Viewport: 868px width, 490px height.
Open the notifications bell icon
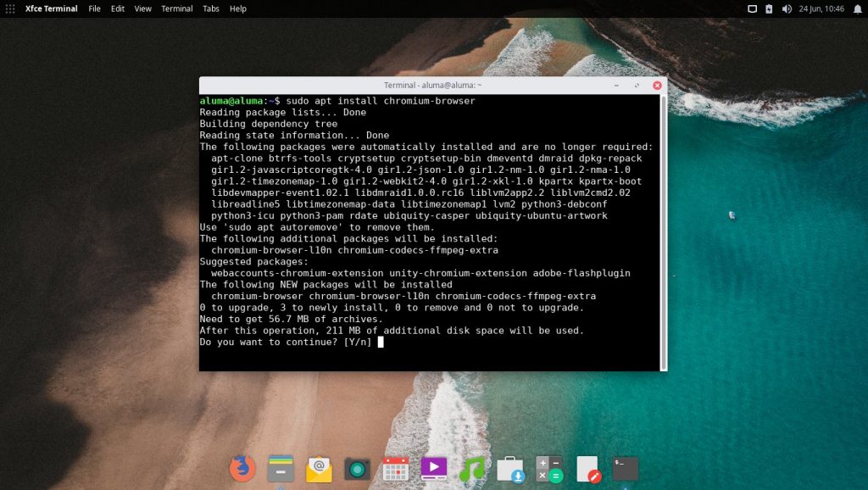(858, 8)
